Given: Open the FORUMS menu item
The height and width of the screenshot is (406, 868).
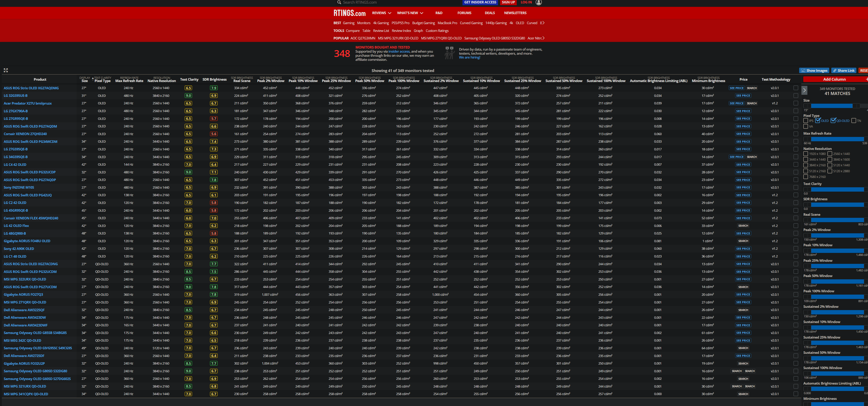Looking at the screenshot, I should (x=464, y=13).
